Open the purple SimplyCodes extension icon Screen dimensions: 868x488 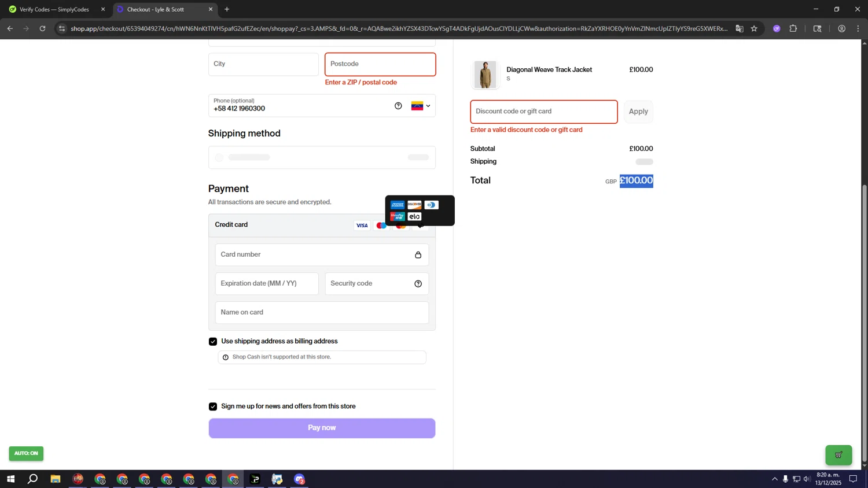click(x=777, y=28)
